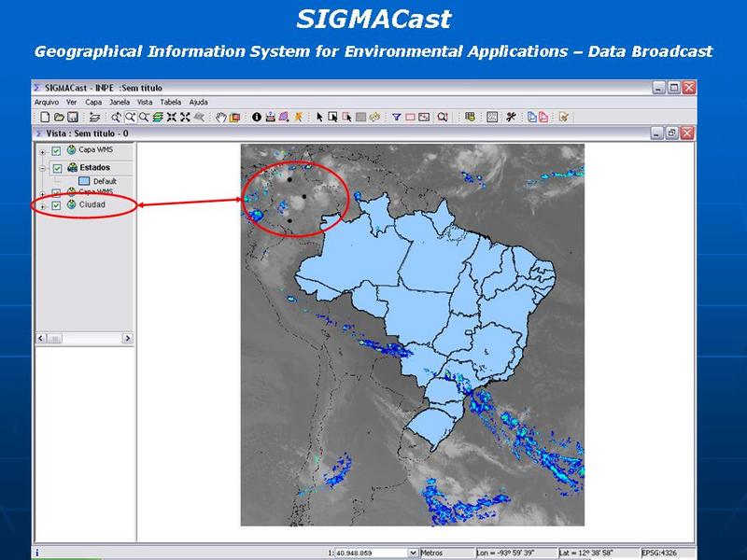Click the four outward arrows zoom icon
Image resolution: width=747 pixels, height=560 pixels.
[185, 118]
